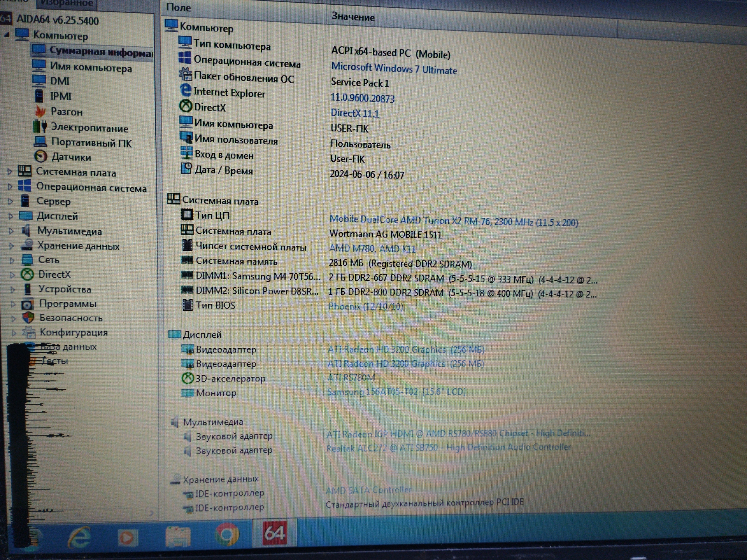The width and height of the screenshot is (747, 560).
Task: Click the Портативный ПК laptop icon
Action: tap(40, 142)
